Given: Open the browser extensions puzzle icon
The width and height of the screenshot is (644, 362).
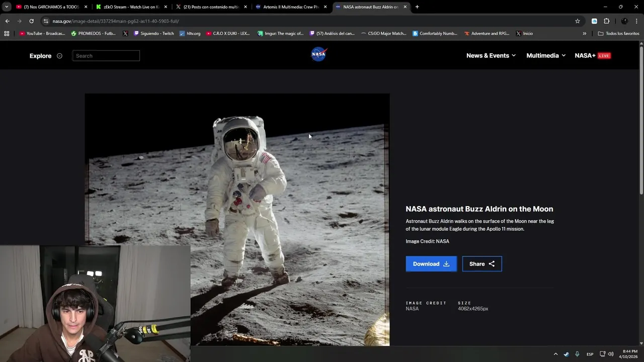Looking at the screenshot, I should pyautogui.click(x=606, y=21).
